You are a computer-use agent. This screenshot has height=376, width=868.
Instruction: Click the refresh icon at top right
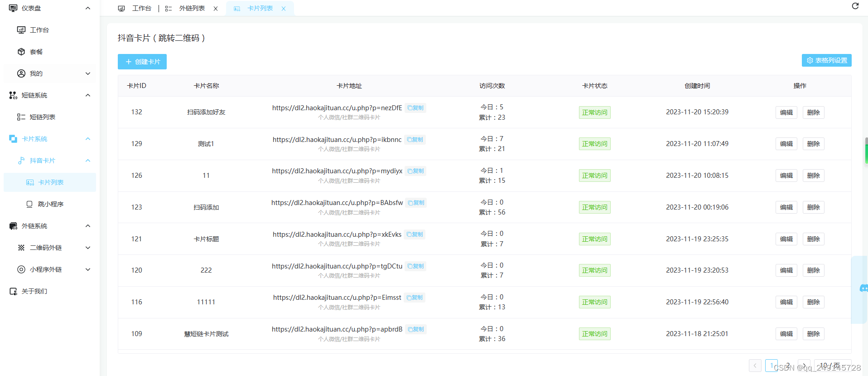[855, 6]
